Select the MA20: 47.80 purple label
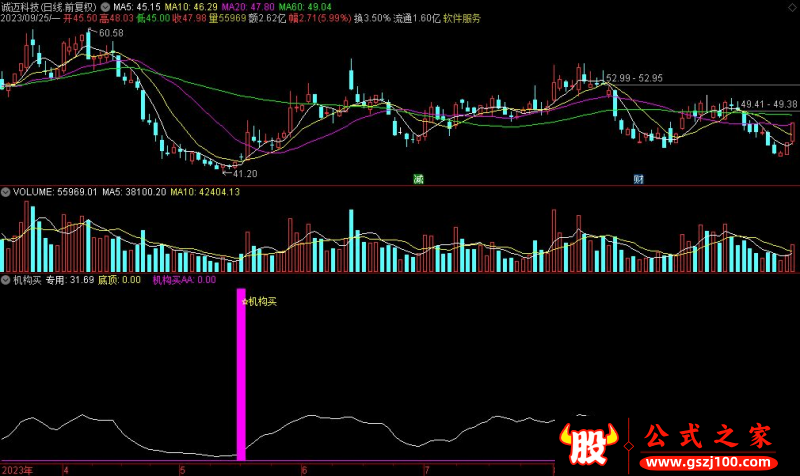The height and width of the screenshot is (476, 800). point(247,7)
